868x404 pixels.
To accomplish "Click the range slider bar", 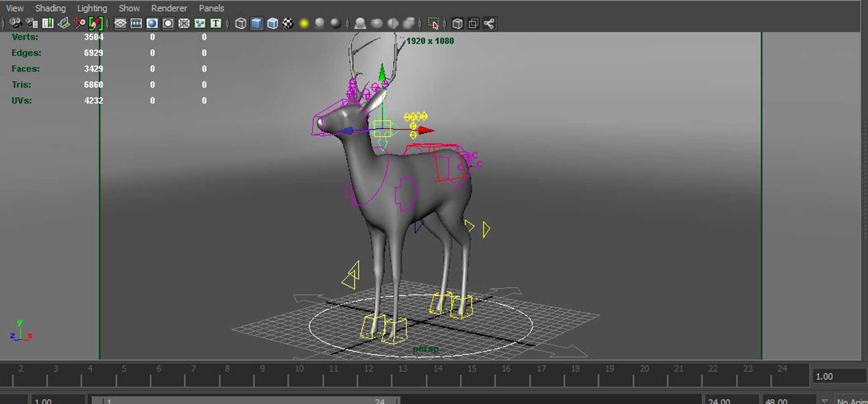I will pos(246,400).
